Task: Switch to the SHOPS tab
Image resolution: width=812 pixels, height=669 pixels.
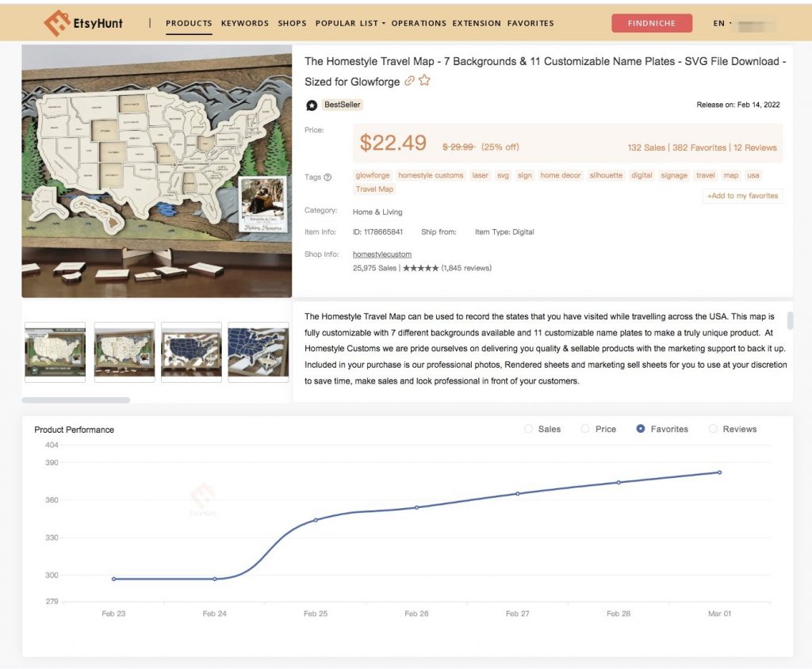Action: pyautogui.click(x=292, y=23)
